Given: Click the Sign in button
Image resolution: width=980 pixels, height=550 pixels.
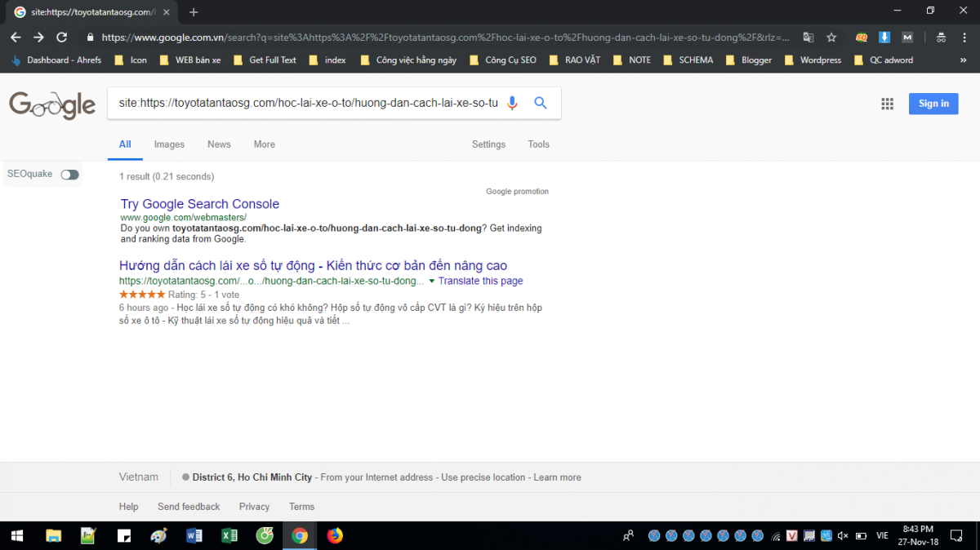Looking at the screenshot, I should click(933, 104).
